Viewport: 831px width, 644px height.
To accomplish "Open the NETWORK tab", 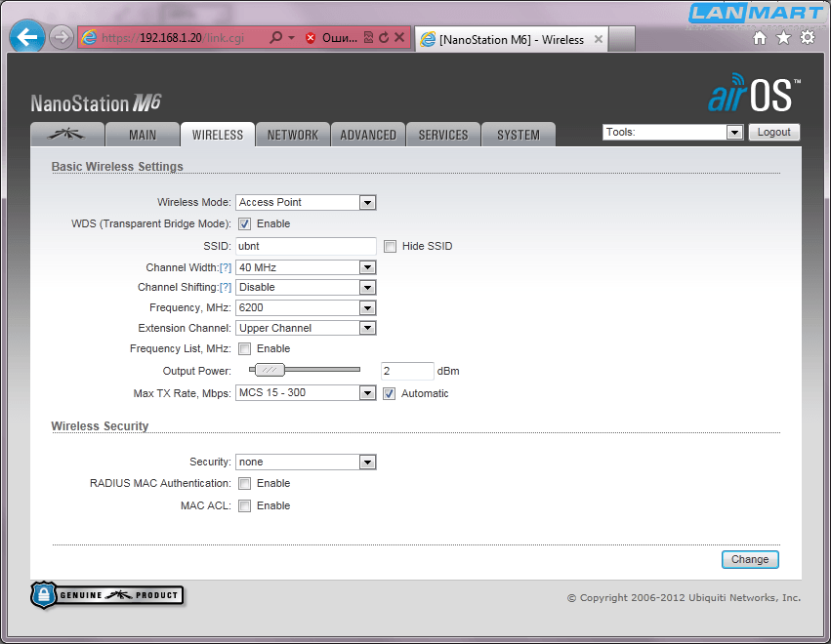I will coord(293,135).
